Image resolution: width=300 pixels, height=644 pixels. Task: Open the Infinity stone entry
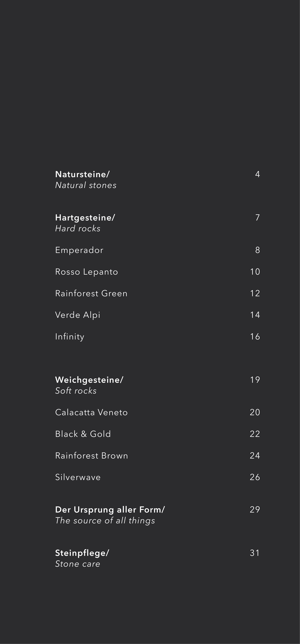tap(70, 337)
